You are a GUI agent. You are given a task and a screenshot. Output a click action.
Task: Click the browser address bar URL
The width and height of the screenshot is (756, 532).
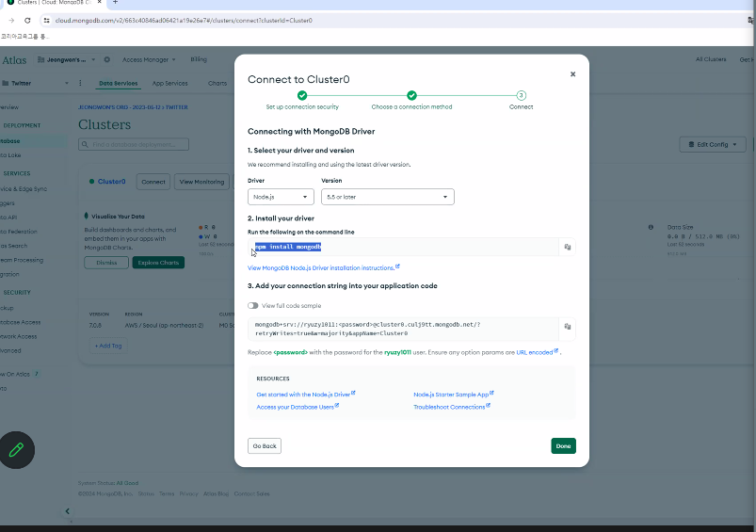tap(184, 21)
